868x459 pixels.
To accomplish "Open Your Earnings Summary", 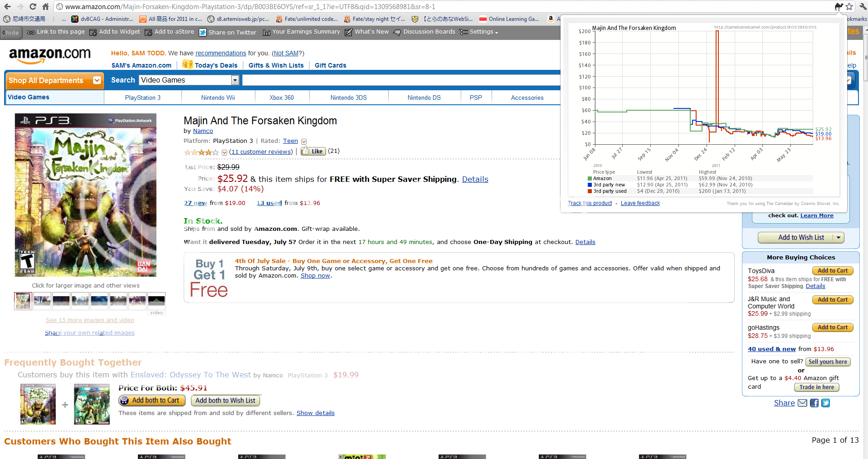I will tap(301, 32).
